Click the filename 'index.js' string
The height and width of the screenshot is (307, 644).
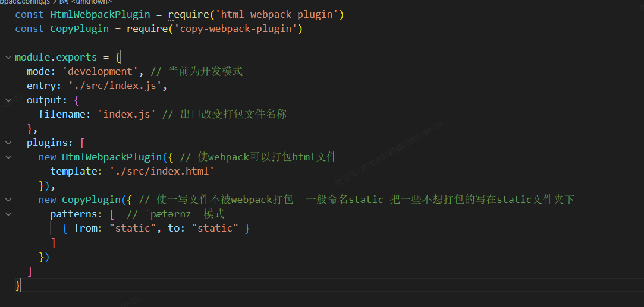127,115
